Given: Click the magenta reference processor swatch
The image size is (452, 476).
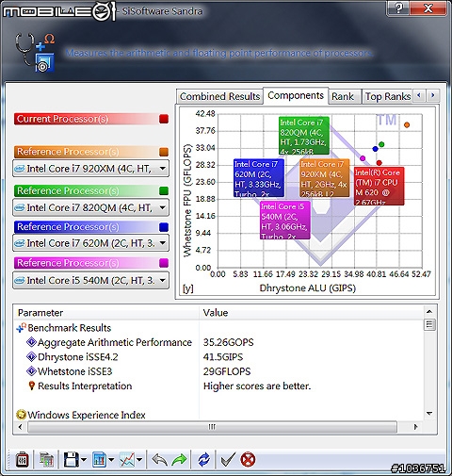Looking at the screenshot, I should (164, 263).
